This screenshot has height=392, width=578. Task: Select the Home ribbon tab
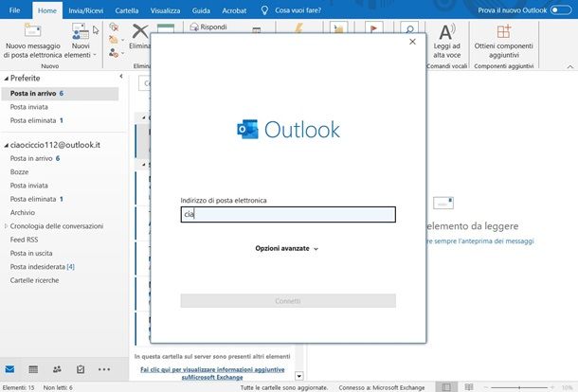tap(47, 10)
